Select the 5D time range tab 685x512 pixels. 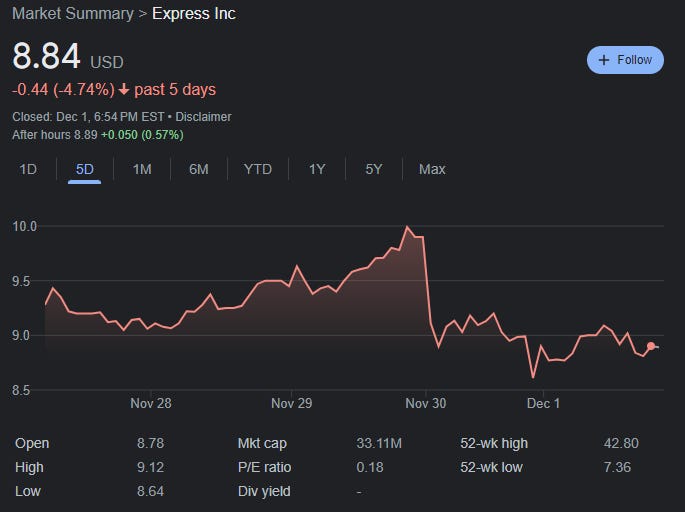[x=84, y=169]
